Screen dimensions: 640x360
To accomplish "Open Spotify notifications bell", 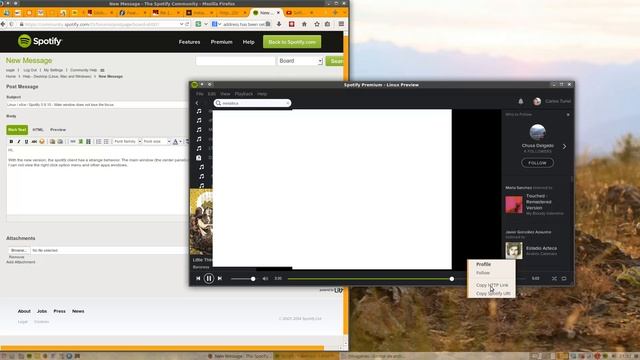I will click(x=521, y=101).
